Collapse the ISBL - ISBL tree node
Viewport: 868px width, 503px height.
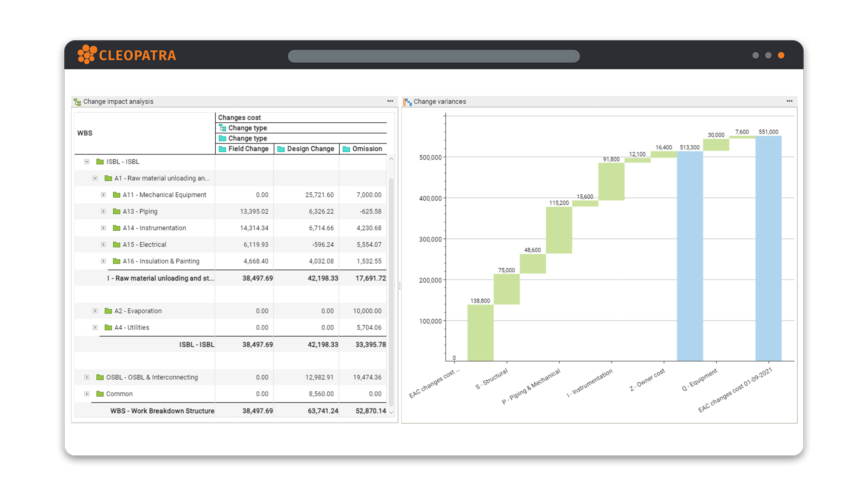point(87,161)
